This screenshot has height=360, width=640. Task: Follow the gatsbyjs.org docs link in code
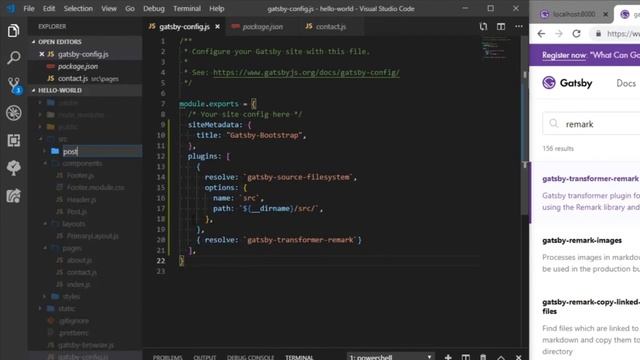tap(306, 73)
